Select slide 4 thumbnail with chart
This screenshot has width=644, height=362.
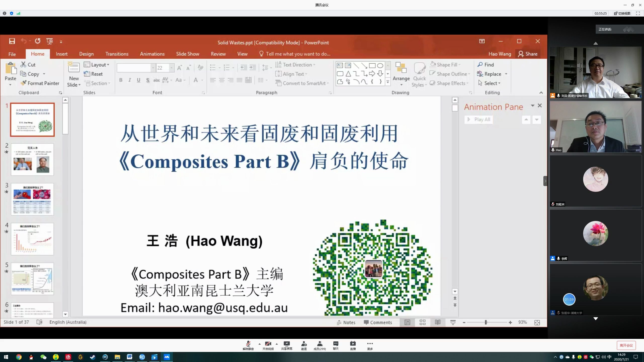[x=32, y=239]
